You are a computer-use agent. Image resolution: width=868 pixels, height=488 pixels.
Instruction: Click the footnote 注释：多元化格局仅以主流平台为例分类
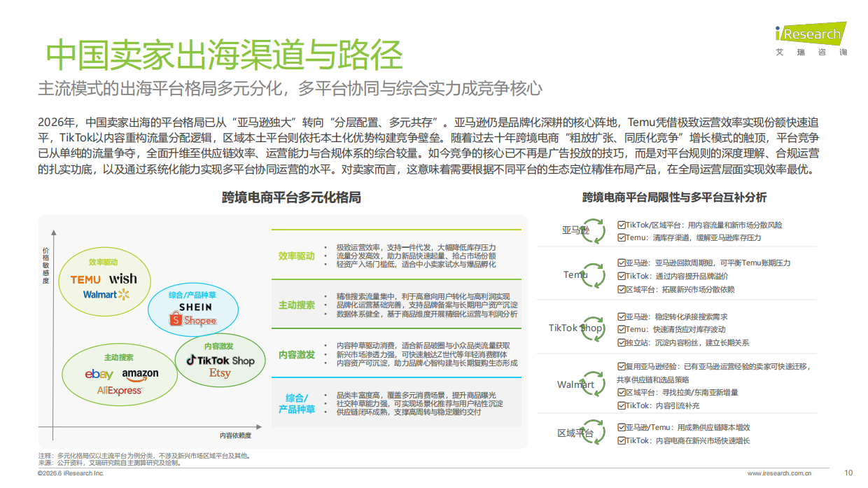(143, 456)
